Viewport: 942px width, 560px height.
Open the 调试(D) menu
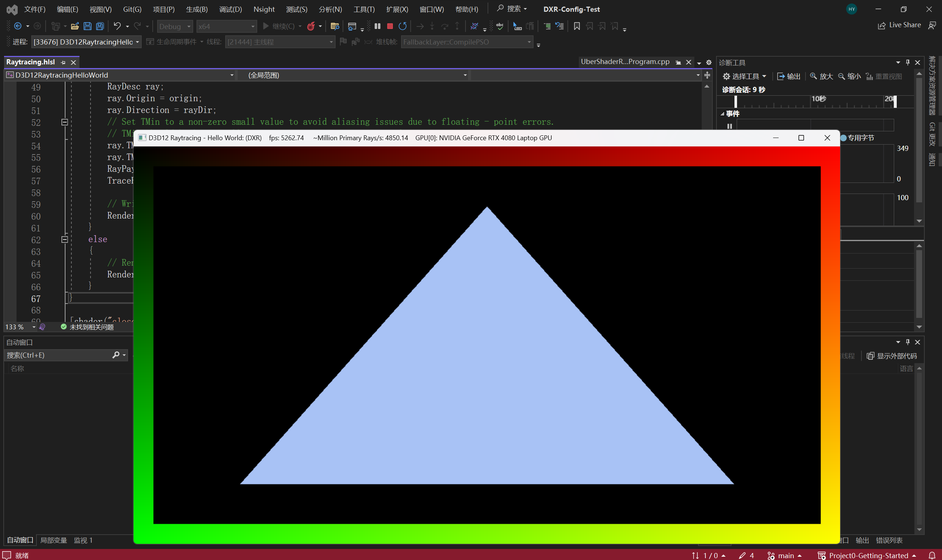pos(230,9)
